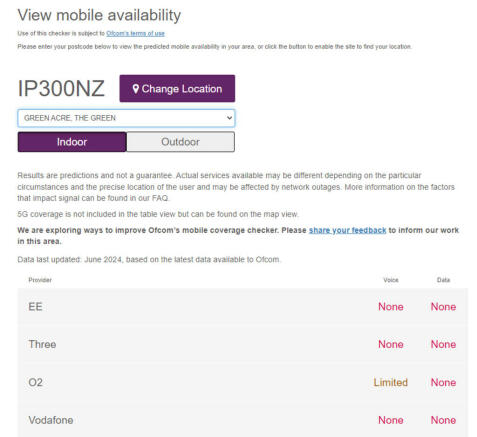Click the EE provider row

243,307
